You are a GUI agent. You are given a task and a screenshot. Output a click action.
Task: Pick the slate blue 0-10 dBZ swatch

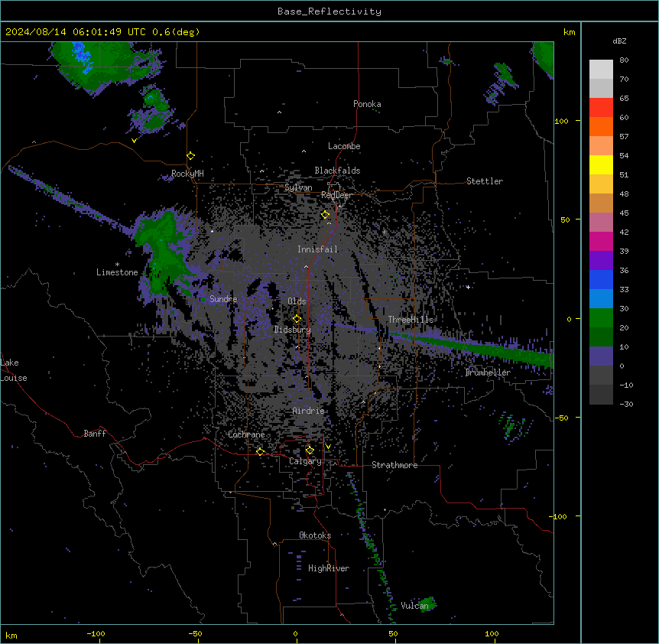601,356
